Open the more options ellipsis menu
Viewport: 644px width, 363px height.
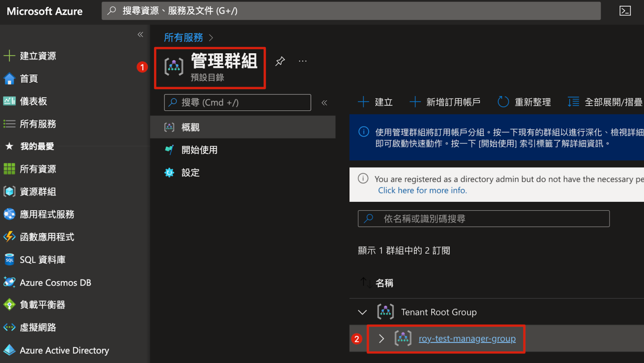click(303, 61)
